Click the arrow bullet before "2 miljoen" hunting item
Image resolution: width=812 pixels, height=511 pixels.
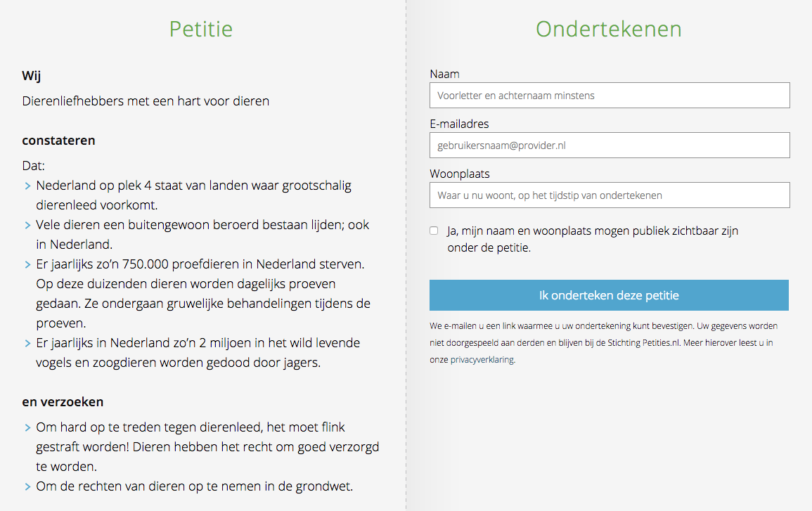[27, 344]
